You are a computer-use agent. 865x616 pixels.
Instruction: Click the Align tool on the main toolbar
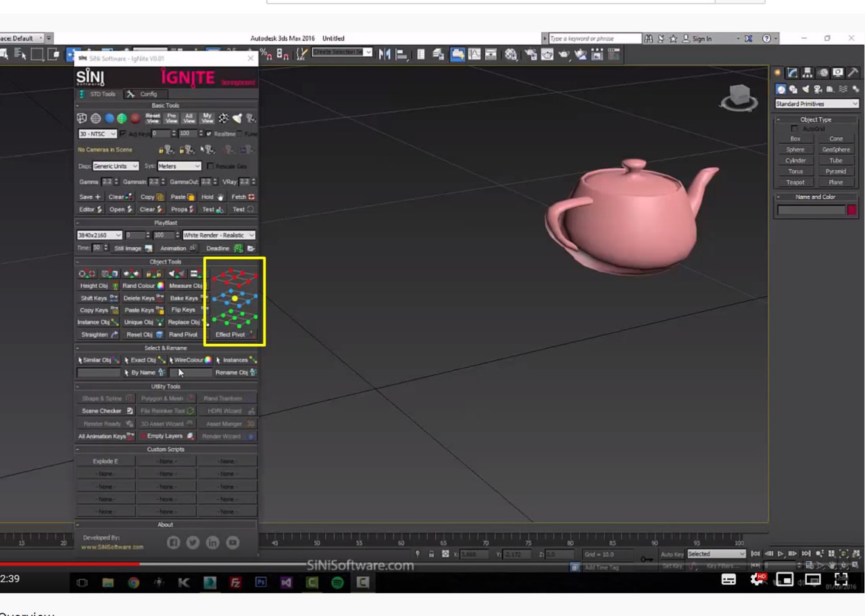pyautogui.click(x=401, y=55)
